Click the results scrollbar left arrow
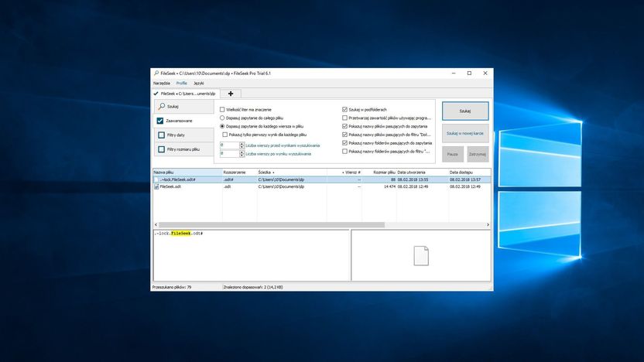 click(x=156, y=224)
